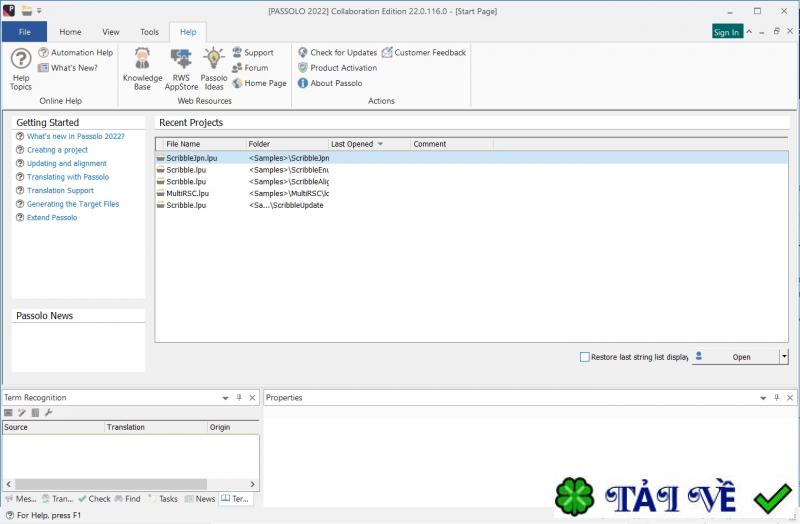Click the Translation column header in Term Recognition
800x524 pixels.
156,427
